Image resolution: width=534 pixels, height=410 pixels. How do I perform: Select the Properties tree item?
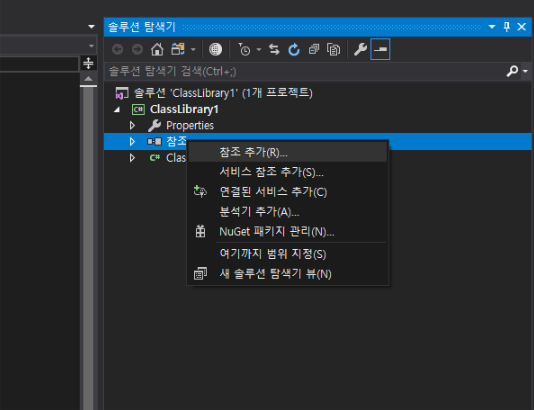tap(190, 126)
